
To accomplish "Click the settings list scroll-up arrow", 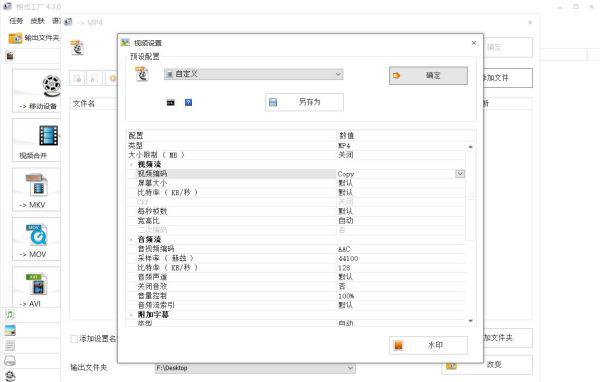I will tap(471, 147).
